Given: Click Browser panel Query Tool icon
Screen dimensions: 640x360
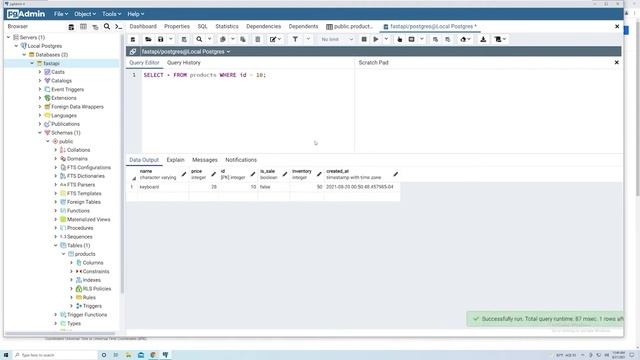Looking at the screenshot, I should pos(71,27).
